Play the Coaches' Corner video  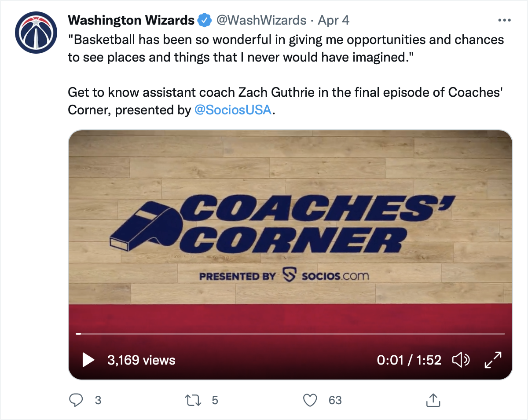point(88,360)
